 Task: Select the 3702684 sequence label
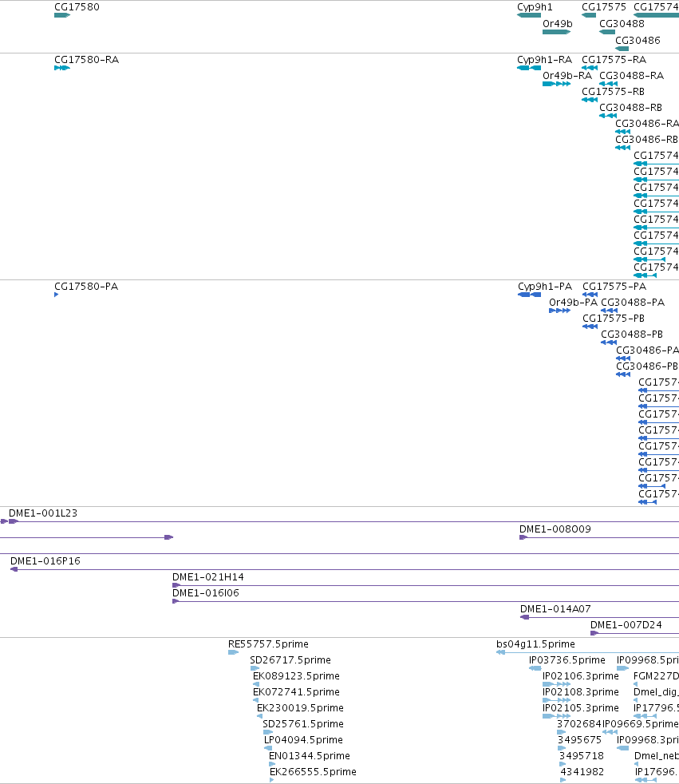[x=579, y=724]
